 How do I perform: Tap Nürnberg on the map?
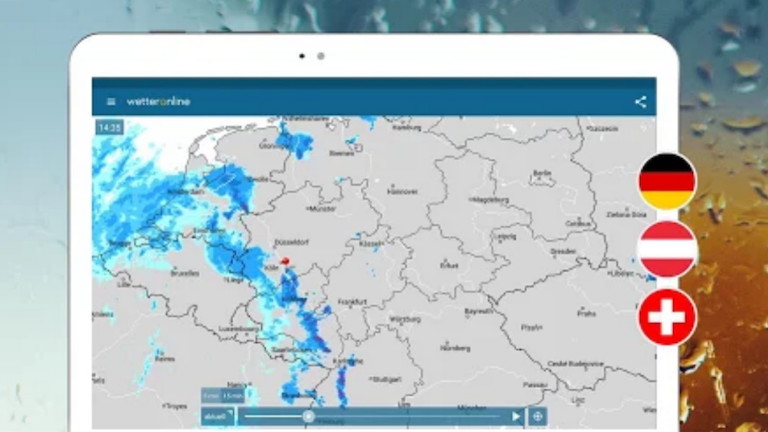[x=453, y=348]
